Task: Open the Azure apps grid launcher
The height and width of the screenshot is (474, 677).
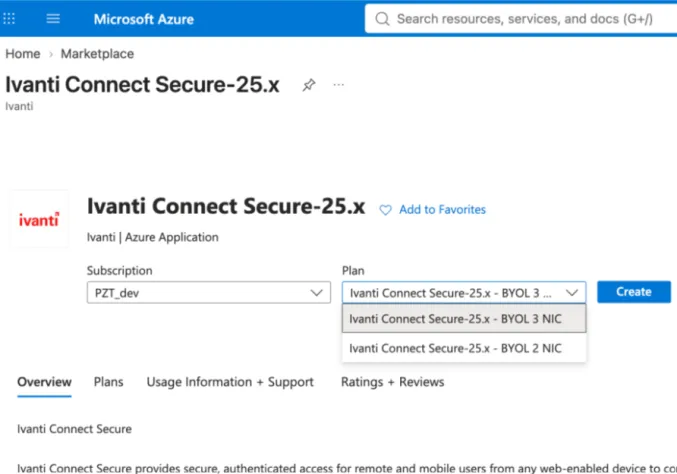Action: pos(9,19)
